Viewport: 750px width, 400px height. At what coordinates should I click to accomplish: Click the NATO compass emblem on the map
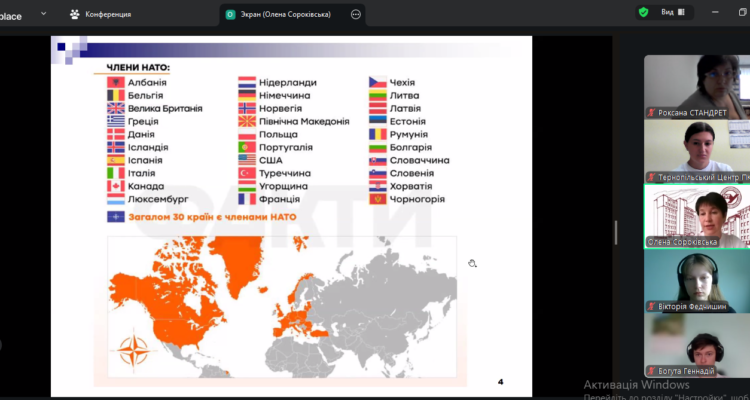point(133,352)
